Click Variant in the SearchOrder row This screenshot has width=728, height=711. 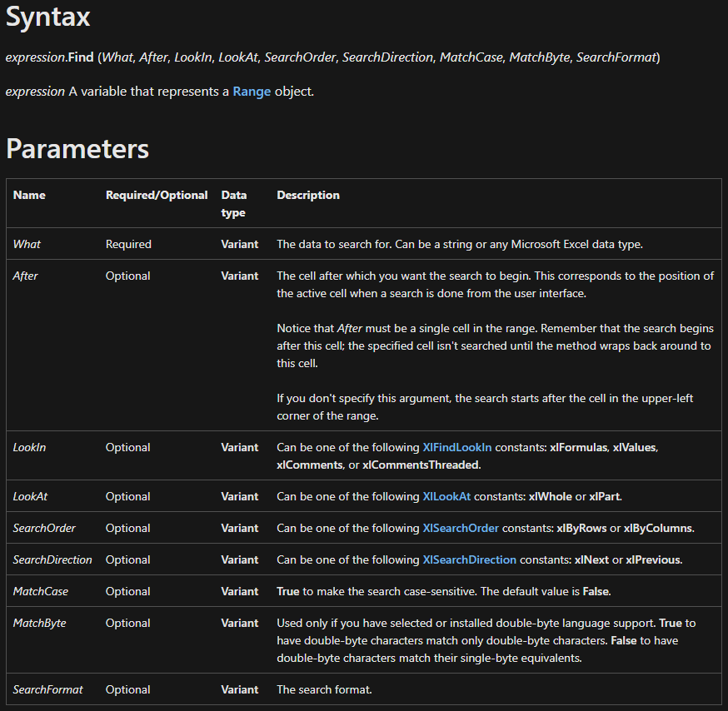(x=240, y=528)
